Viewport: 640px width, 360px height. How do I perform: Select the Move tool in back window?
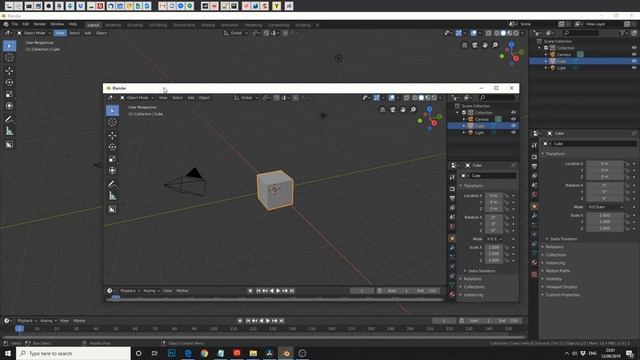(9, 71)
